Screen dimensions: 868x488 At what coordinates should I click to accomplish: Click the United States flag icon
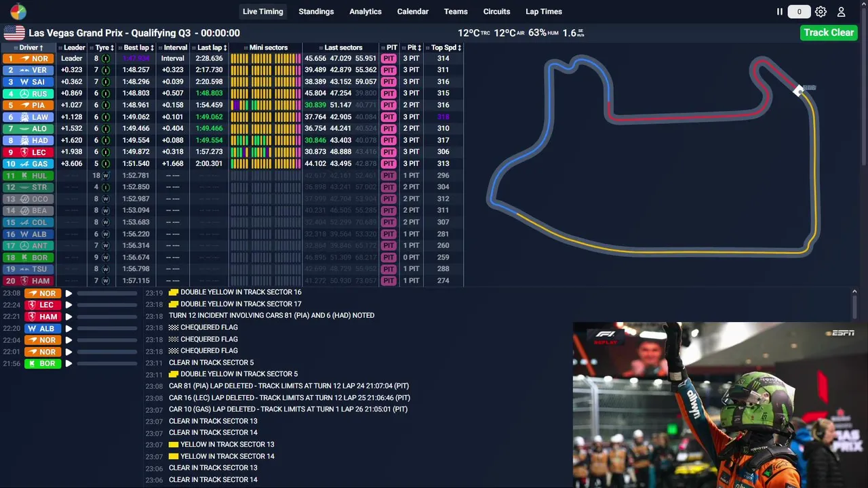[14, 33]
